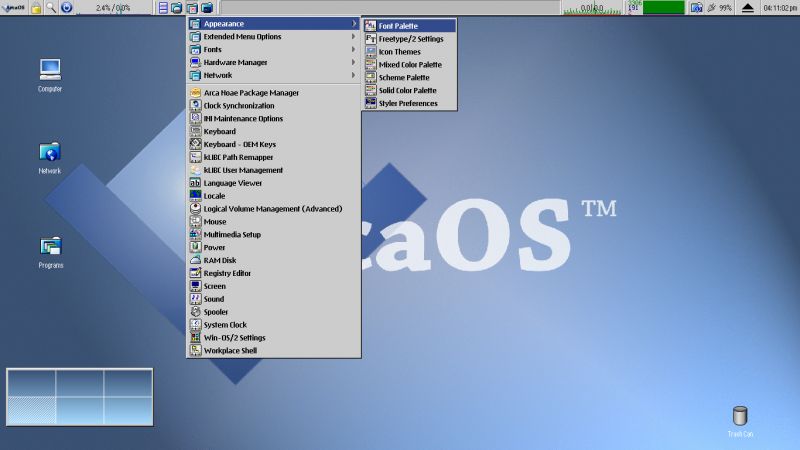The width and height of the screenshot is (800, 450).
Task: Click the network traffic graph monitor
Action: click(x=592, y=8)
